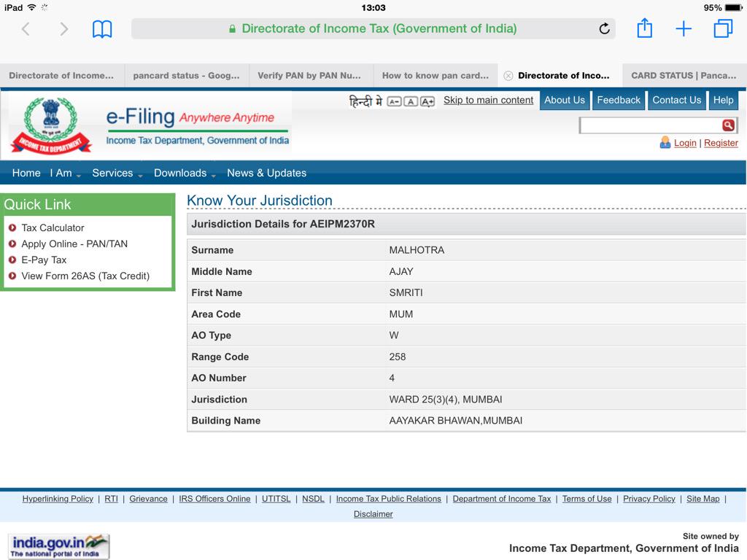Switch language via the Hindi link
Image resolution: width=747 pixels, height=560 pixels.
(x=365, y=101)
